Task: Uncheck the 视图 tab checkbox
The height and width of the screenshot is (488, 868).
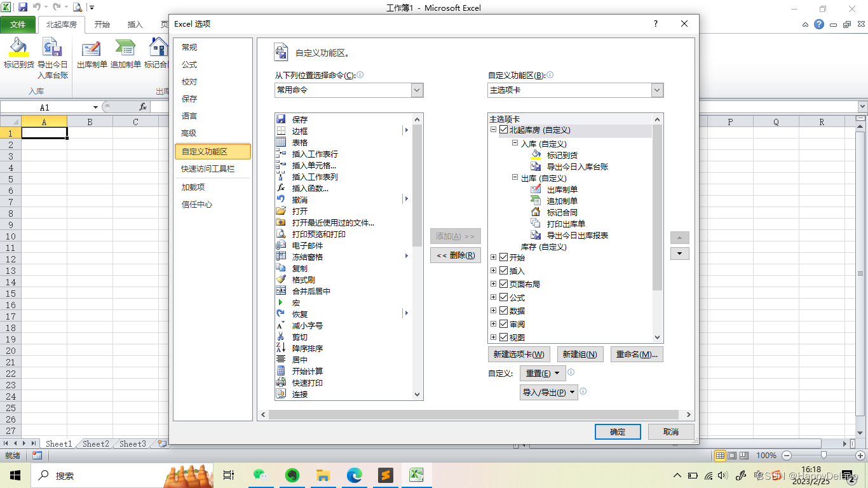Action: (504, 337)
